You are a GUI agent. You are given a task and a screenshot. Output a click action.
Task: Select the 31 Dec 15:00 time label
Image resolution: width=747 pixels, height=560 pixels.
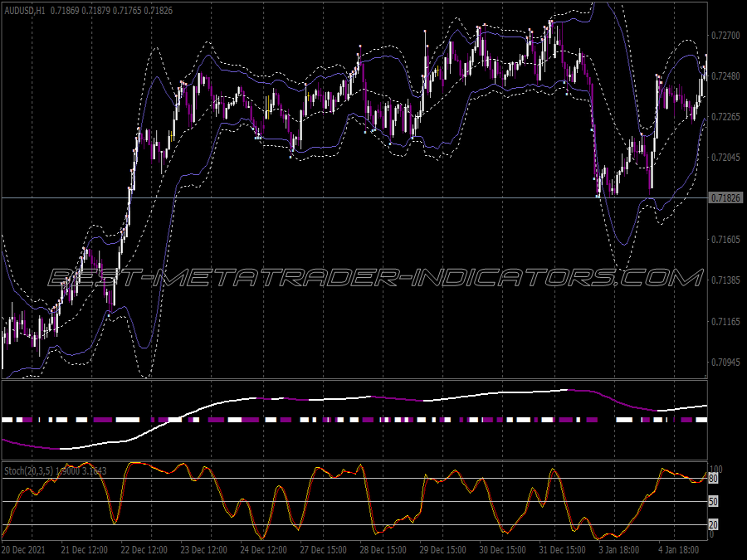[562, 550]
